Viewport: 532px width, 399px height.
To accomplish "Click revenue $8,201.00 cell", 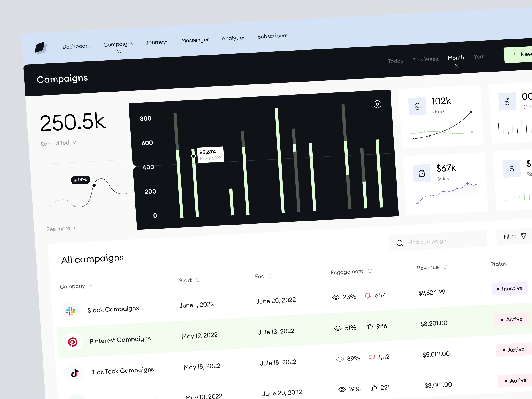I will tap(434, 323).
